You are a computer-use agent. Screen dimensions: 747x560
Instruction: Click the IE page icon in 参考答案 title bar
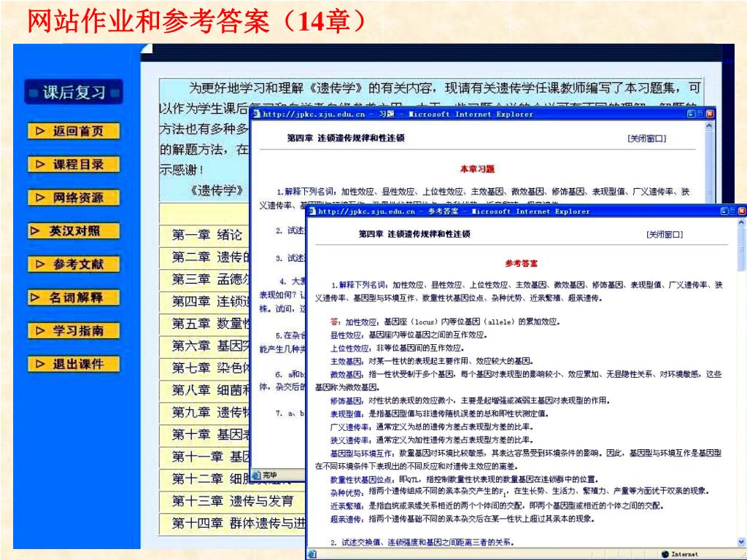pos(312,211)
